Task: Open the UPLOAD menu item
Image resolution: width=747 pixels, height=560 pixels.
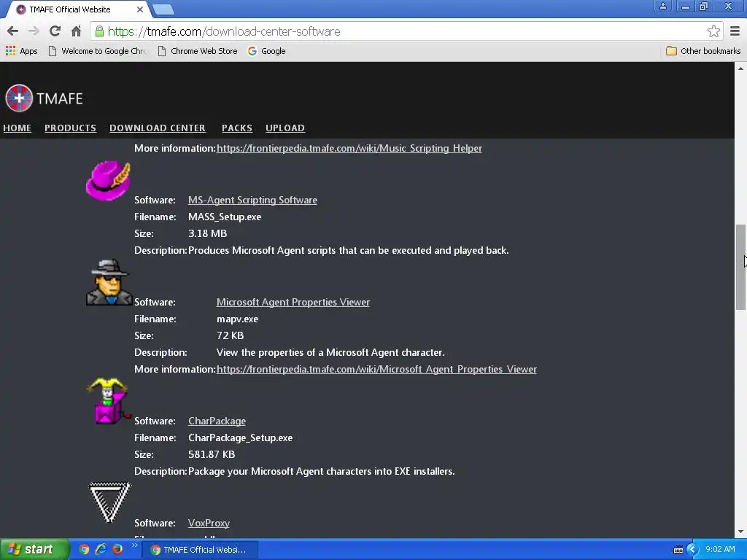Action: click(285, 128)
